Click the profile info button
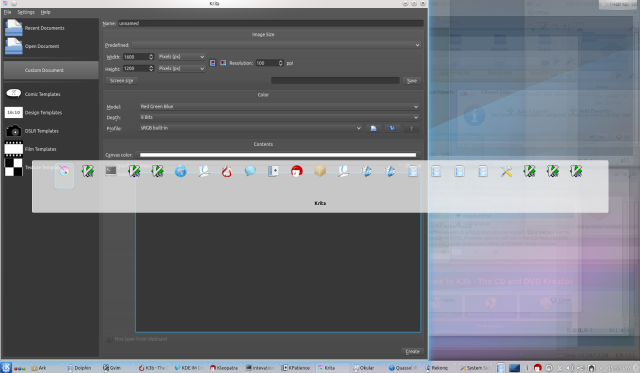The height and width of the screenshot is (373, 640). (x=411, y=128)
